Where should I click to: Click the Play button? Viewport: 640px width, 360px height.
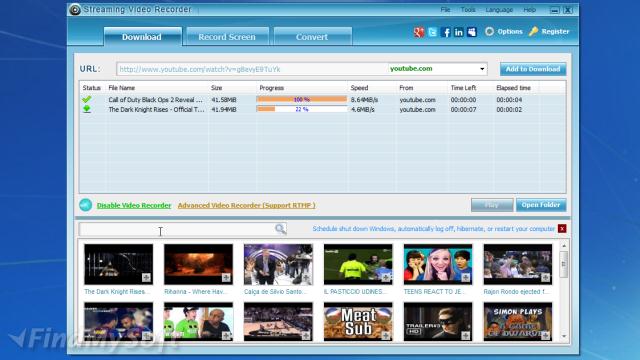click(492, 205)
